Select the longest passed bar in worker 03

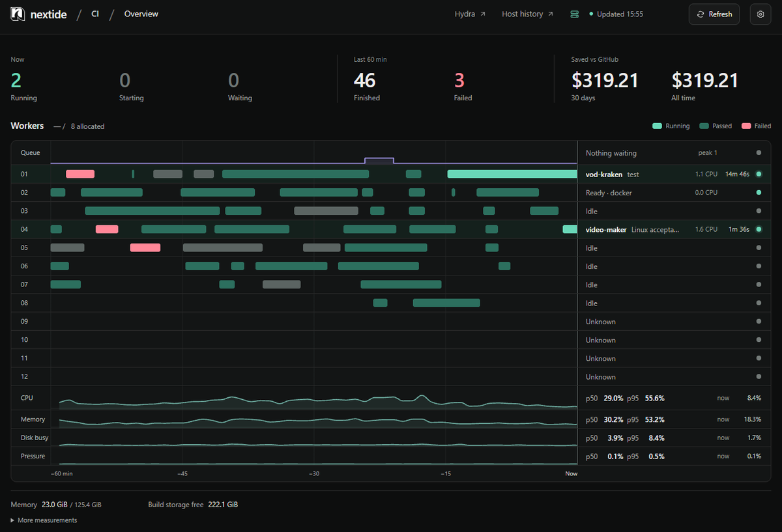tap(152, 211)
